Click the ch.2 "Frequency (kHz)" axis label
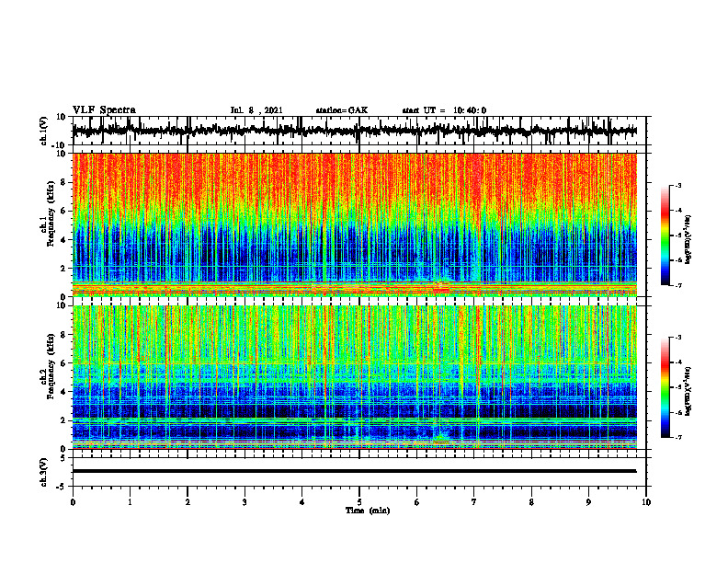728x563 pixels. pyautogui.click(x=51, y=366)
